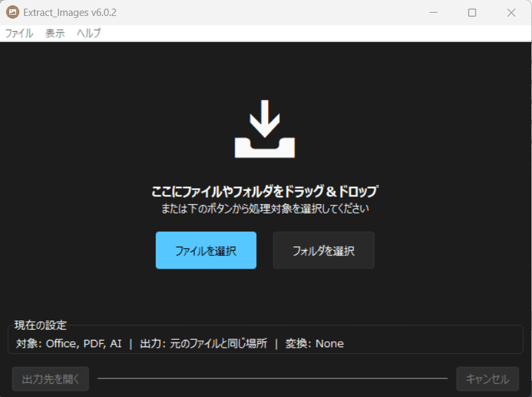The image size is (532, 397).
Task: Maximize the Extract_Images window
Action: [472, 13]
